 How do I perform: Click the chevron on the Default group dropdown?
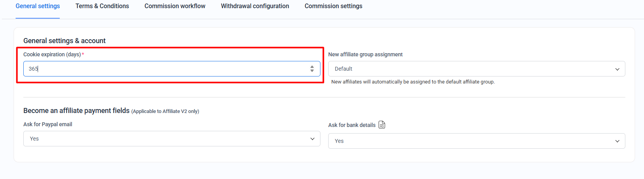(617, 69)
